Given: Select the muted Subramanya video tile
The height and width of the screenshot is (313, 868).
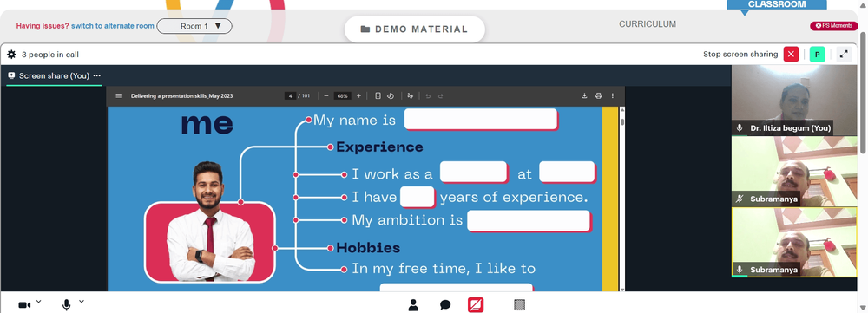Looking at the screenshot, I should tap(794, 172).
